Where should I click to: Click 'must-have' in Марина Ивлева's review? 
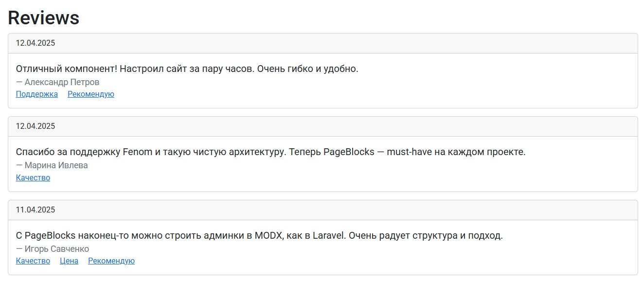tap(410, 152)
